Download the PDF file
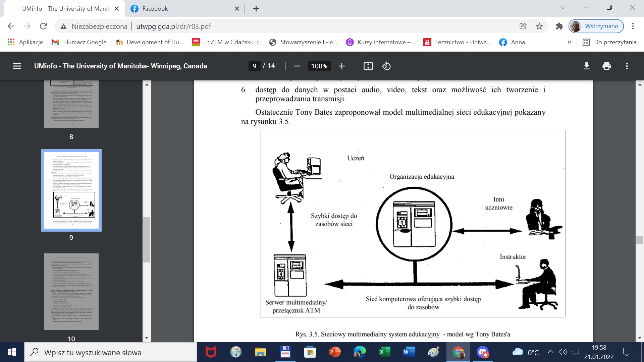Image resolution: width=644 pixels, height=362 pixels. [586, 66]
